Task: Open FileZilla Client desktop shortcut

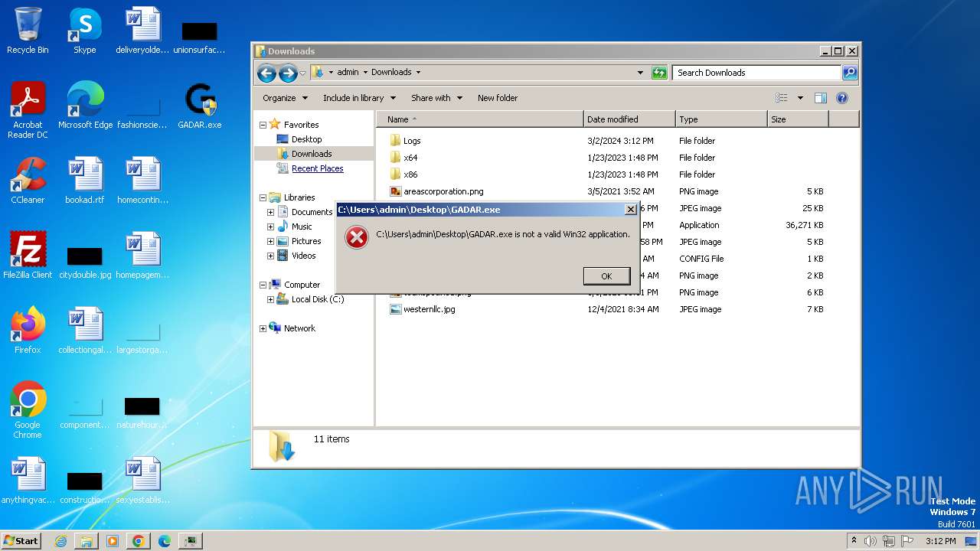Action: point(28,256)
